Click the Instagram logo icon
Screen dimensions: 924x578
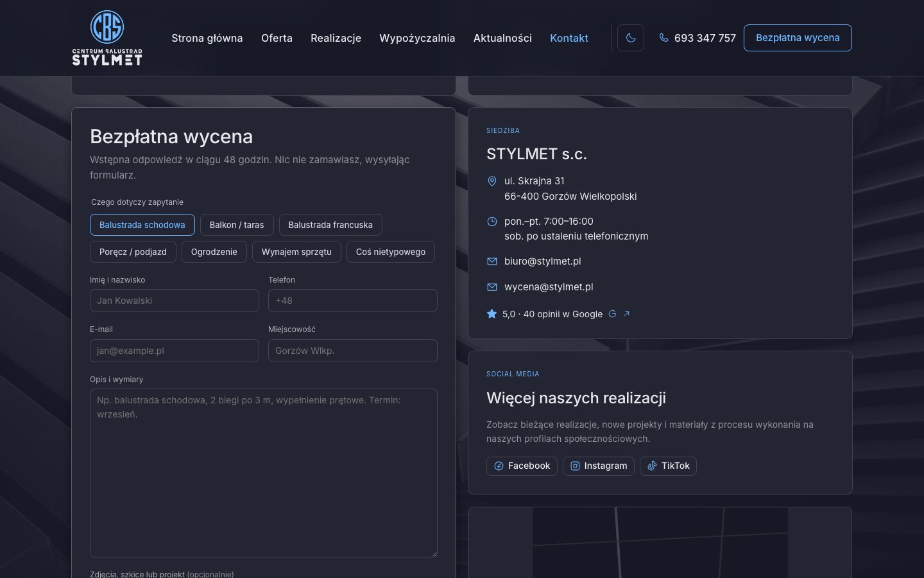(575, 466)
